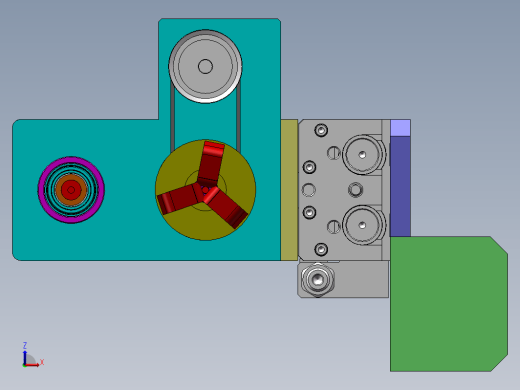Select the upper round roller on gray block
Viewport: 520px width, 390px height.
[363, 155]
